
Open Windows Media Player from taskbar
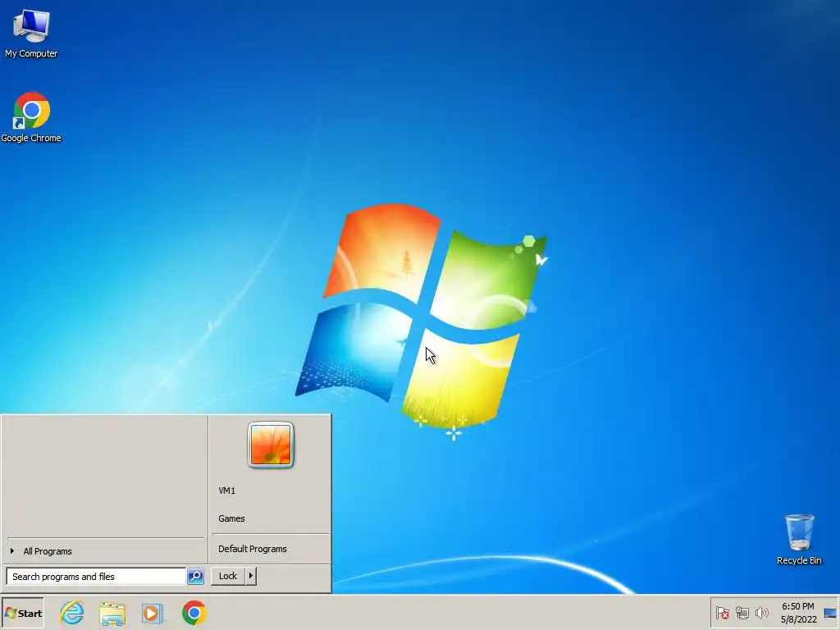(x=152, y=614)
